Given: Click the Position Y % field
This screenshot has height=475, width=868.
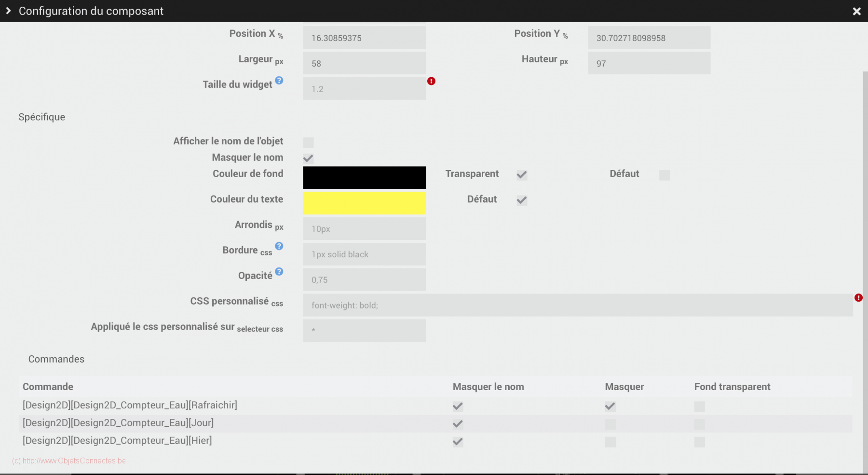Looking at the screenshot, I should (x=649, y=38).
